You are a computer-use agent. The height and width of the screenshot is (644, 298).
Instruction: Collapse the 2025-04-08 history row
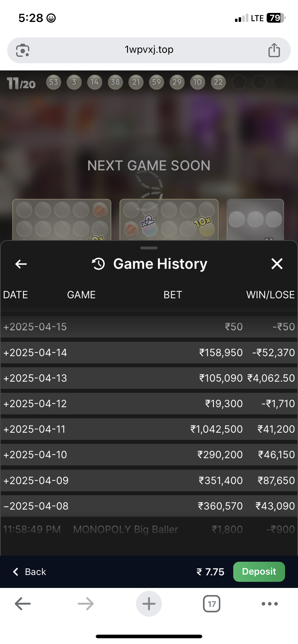pos(36,506)
